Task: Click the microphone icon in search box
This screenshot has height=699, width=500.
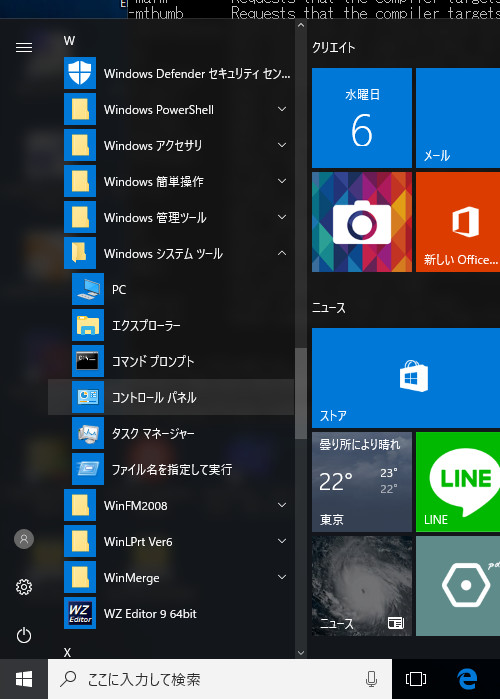Action: point(371,679)
